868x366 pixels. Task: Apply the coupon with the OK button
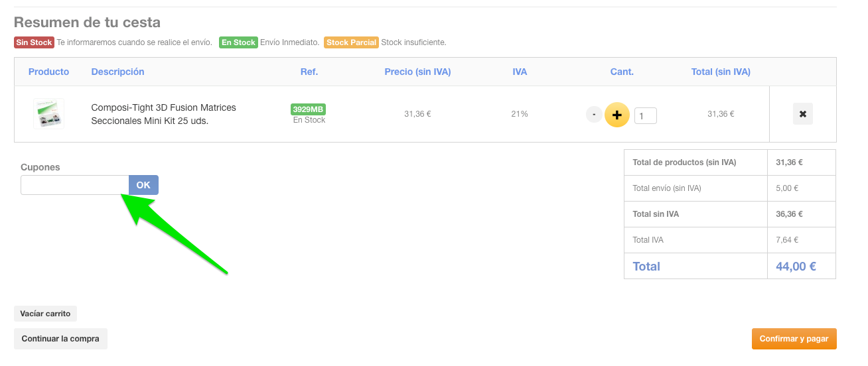click(x=143, y=185)
